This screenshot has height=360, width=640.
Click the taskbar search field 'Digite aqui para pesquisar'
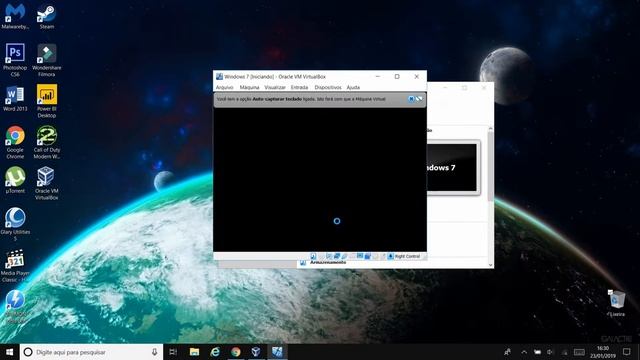click(x=91, y=352)
